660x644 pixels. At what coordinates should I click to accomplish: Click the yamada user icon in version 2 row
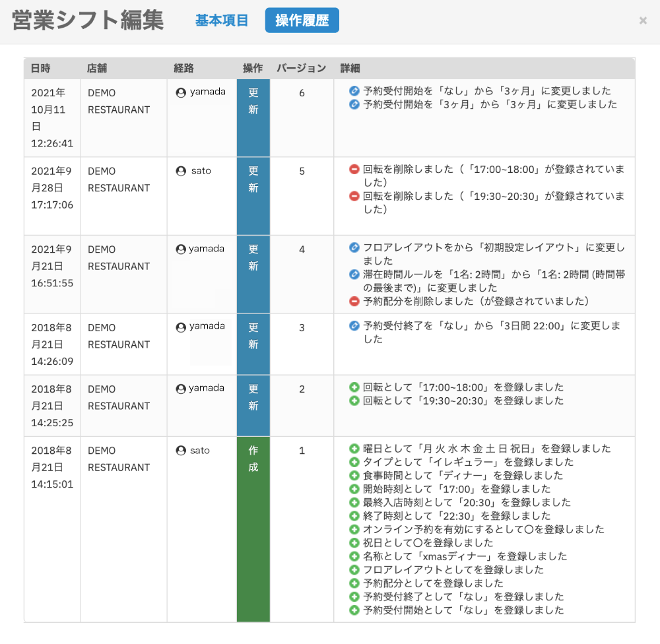tap(181, 389)
